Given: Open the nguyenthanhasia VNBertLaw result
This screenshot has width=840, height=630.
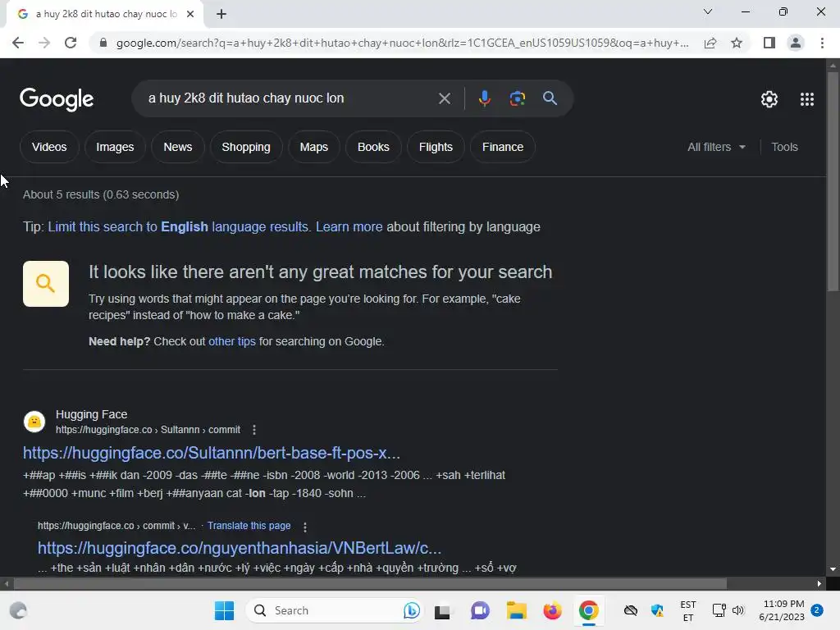Looking at the screenshot, I should pos(240,547).
